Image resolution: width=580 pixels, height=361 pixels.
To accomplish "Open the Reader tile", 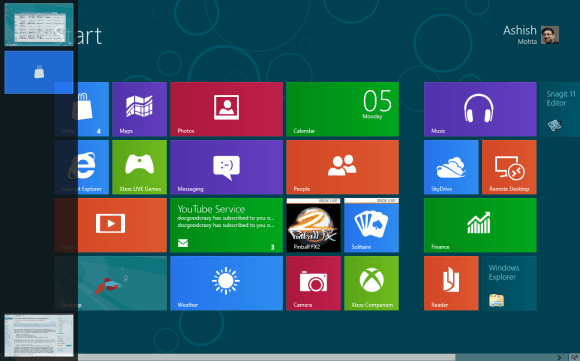I will pos(451,283).
